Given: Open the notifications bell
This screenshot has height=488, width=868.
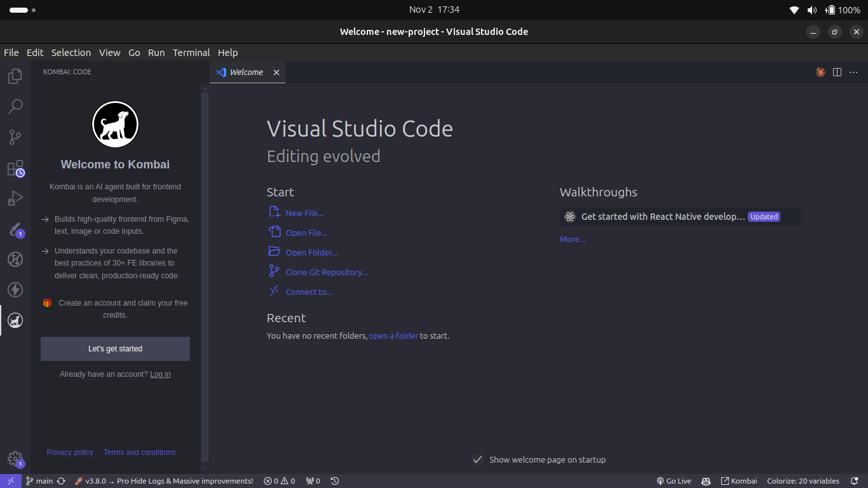Looking at the screenshot, I should (854, 481).
